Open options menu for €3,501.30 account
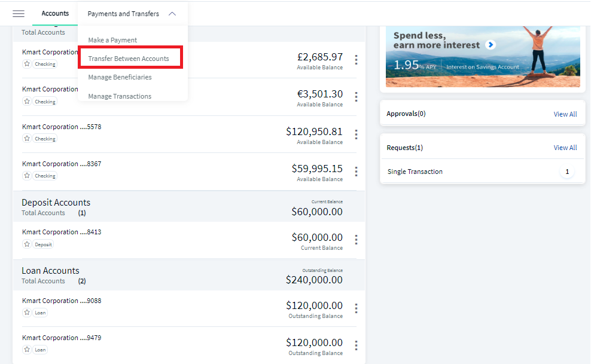 point(356,97)
